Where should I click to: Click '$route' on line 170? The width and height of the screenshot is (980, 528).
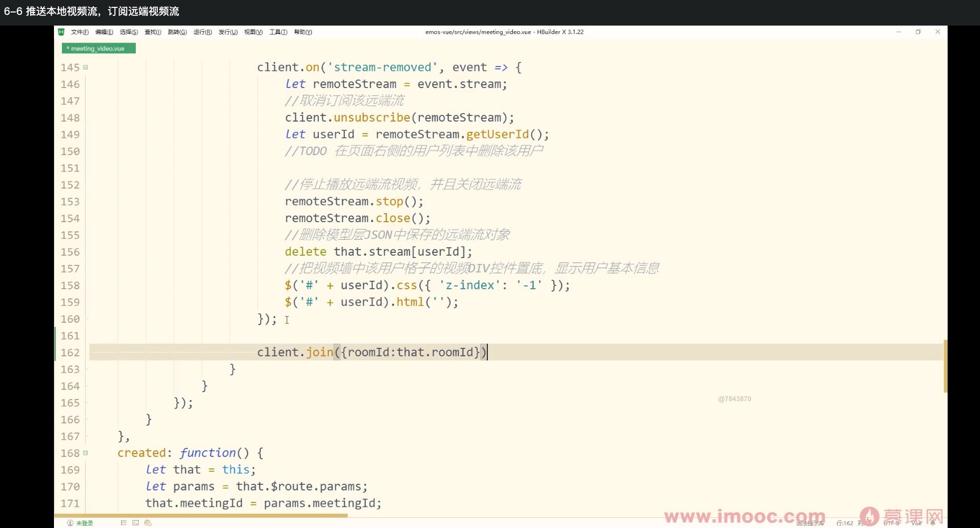(x=292, y=487)
